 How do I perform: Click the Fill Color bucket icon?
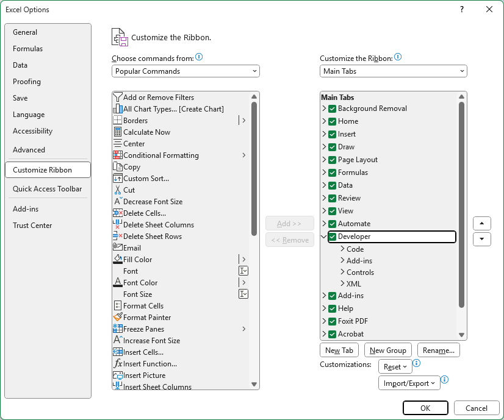[118, 259]
